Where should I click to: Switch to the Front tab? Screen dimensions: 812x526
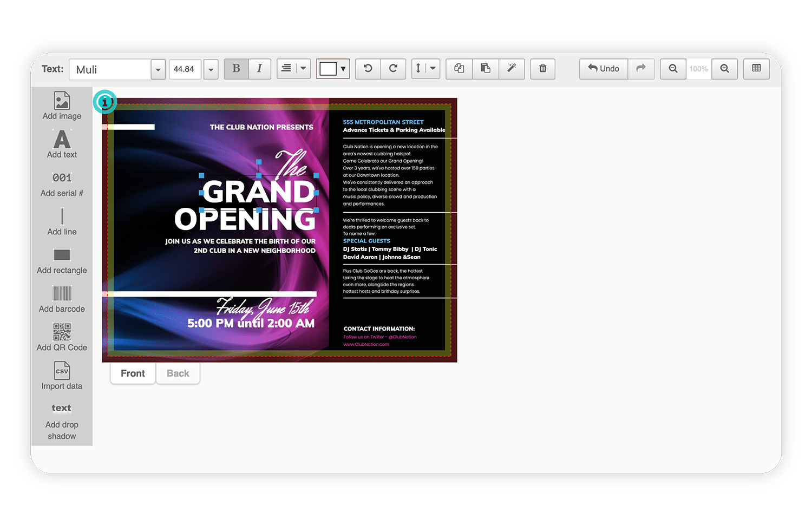point(133,373)
